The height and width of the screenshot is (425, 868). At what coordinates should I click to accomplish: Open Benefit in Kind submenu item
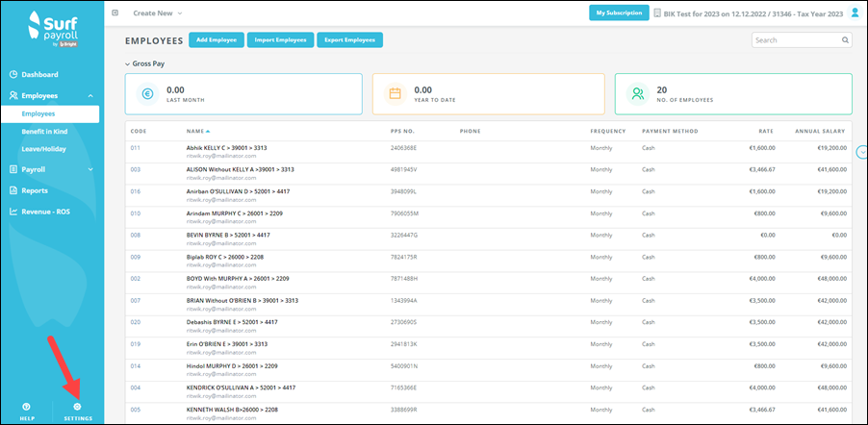click(x=44, y=132)
